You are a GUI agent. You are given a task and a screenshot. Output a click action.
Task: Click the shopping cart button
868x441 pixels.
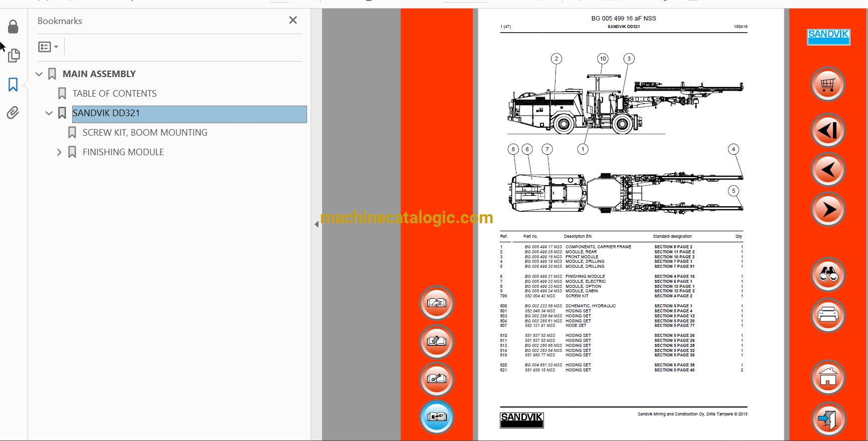(828, 84)
